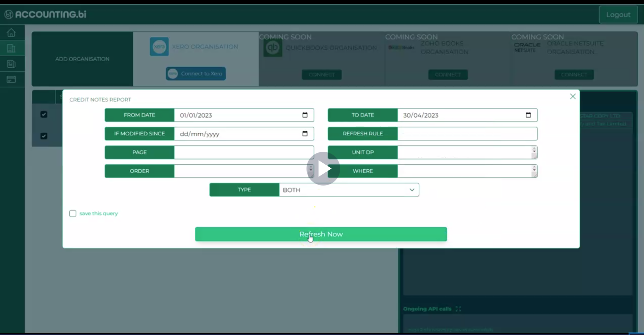
Task: Uncheck the second row's checkbox
Action: pyautogui.click(x=44, y=136)
